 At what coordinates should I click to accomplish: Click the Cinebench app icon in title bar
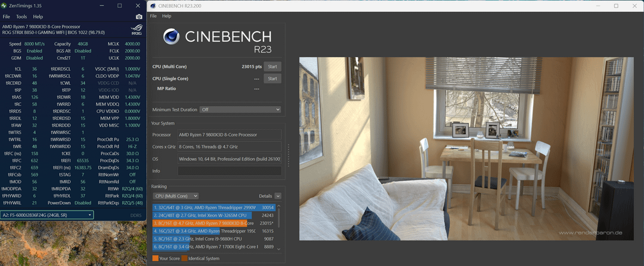pyautogui.click(x=153, y=6)
